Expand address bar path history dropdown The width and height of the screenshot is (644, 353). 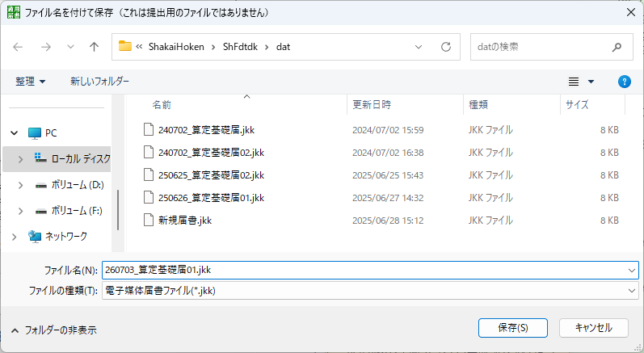point(419,47)
